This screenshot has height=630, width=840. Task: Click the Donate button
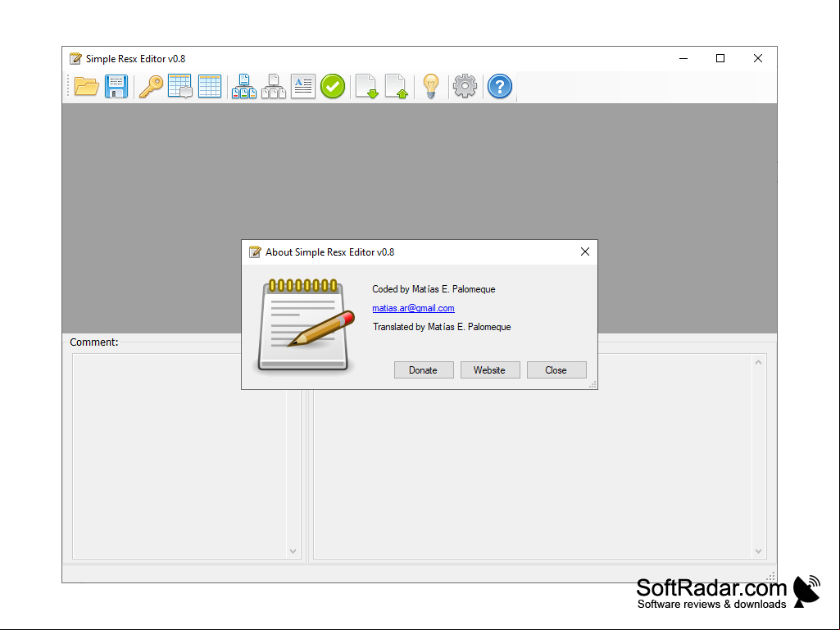[424, 370]
